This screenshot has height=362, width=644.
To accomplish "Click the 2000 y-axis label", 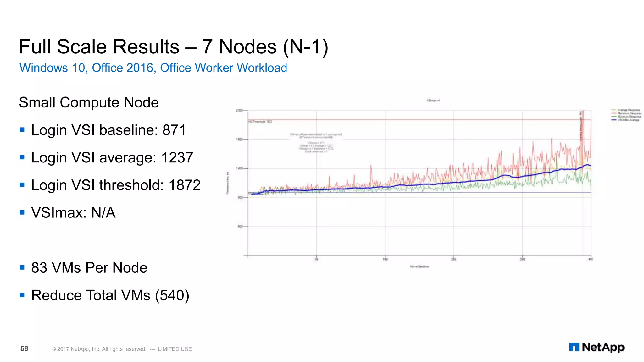I will [239, 110].
